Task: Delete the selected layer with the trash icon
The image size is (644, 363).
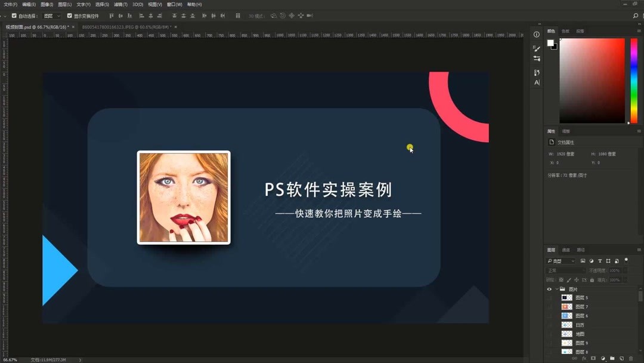Action: [x=631, y=358]
